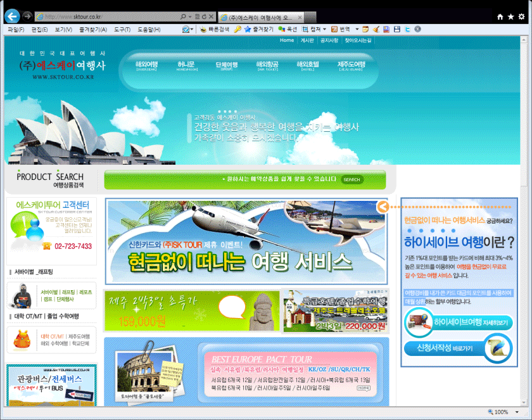The image size is (532, 420).
Task: Go to 제주도여행 Jeju travel menu
Action: 351,65
